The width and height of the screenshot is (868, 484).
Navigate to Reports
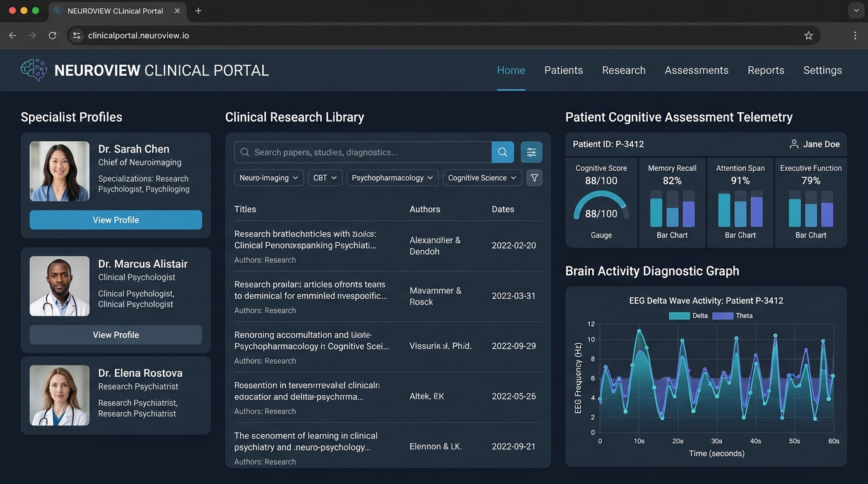766,71
